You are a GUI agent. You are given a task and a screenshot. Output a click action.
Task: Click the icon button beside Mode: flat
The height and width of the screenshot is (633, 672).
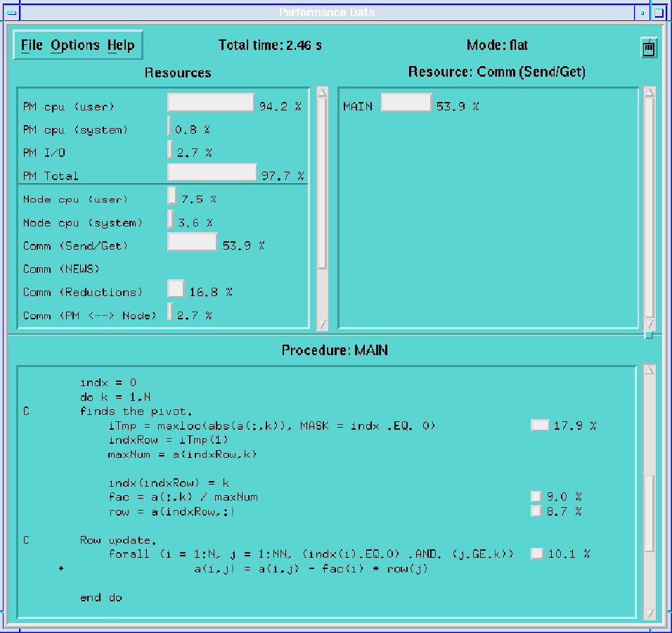[x=649, y=49]
